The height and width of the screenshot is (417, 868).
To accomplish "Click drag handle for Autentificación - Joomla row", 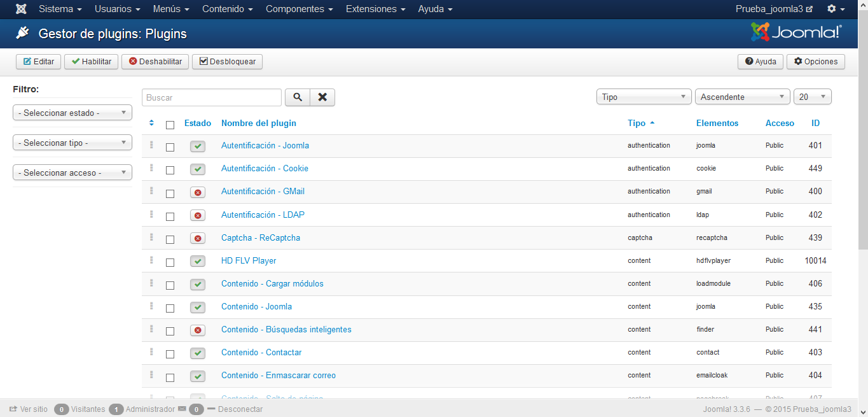I will 151,145.
